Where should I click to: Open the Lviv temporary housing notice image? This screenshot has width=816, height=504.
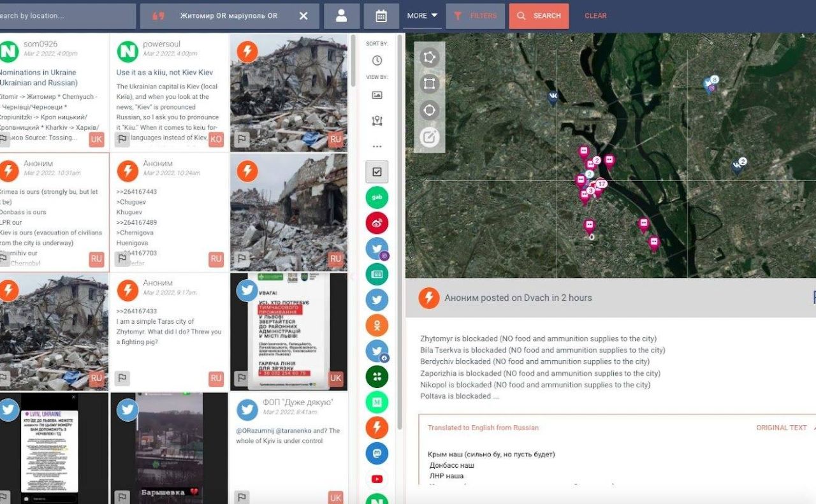click(x=289, y=332)
